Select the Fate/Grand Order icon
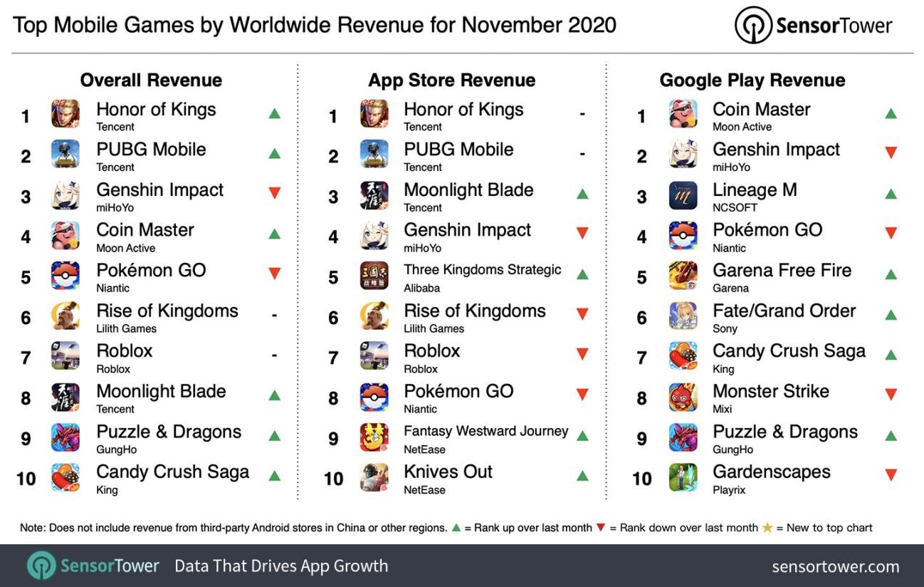 [x=683, y=316]
